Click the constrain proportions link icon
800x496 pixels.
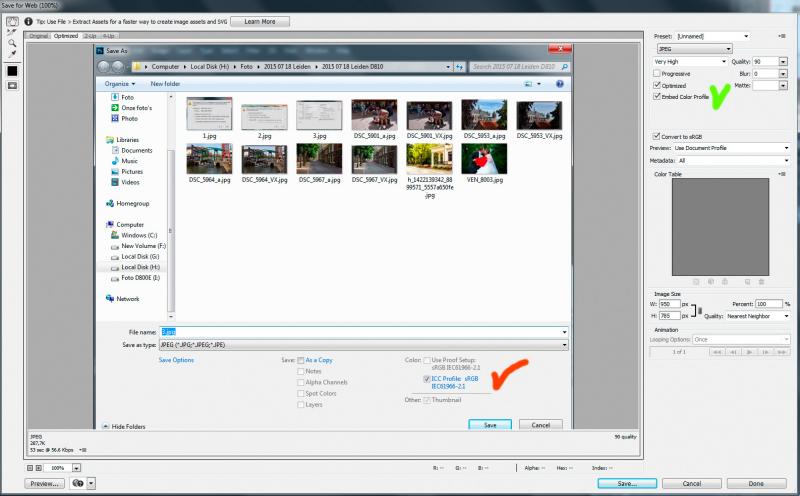point(700,310)
